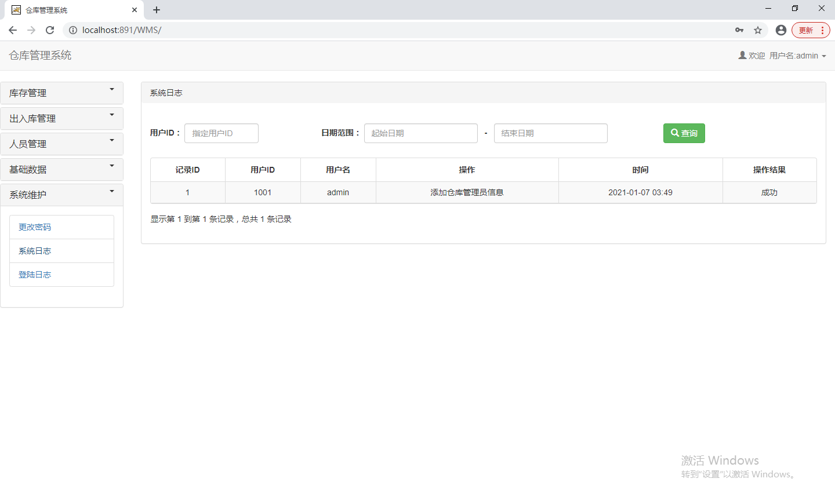Expand the 库存管理 sidebar section
835x504 pixels.
[x=61, y=93]
